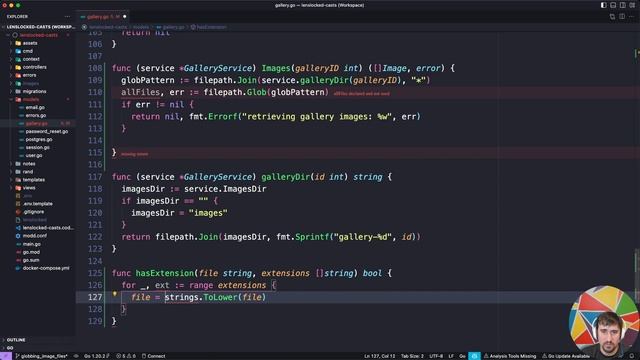
Task: Click the unsaved dot on gallery.go tab
Action: coord(124,17)
